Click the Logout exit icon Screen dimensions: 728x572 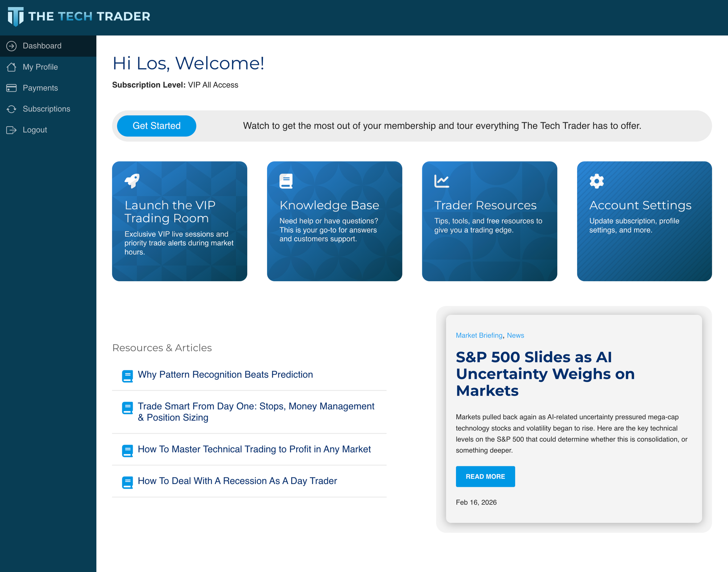11,130
